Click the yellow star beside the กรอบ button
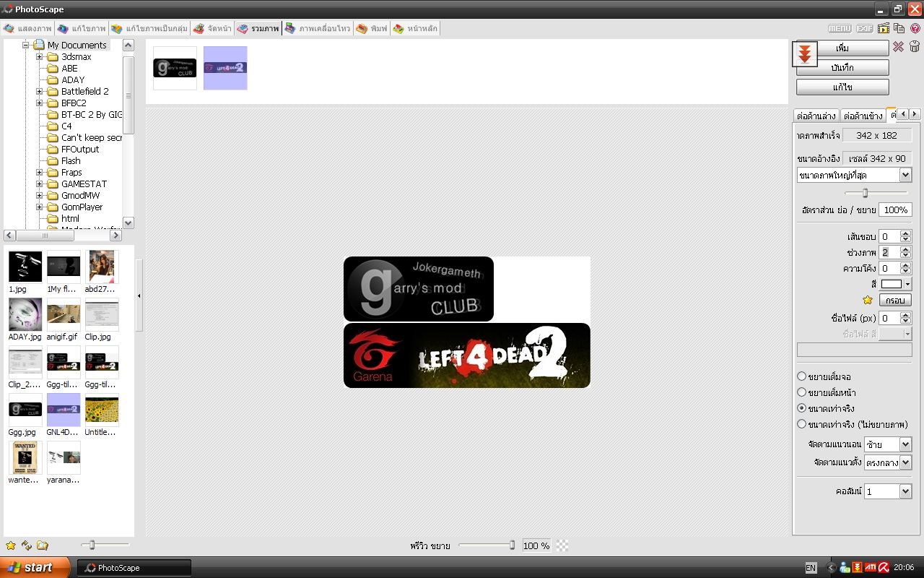 click(868, 300)
